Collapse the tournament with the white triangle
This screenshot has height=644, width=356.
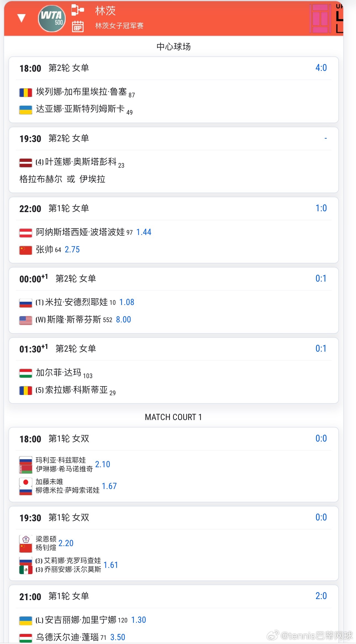pos(21,18)
